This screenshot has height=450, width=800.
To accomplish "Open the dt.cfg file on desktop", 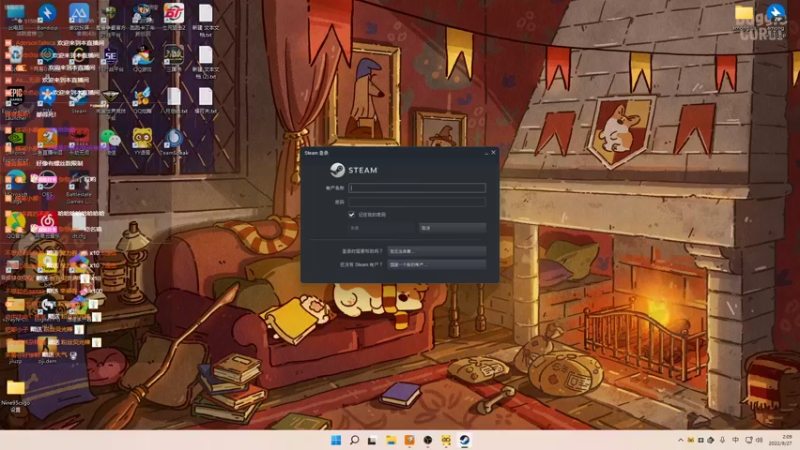I will coord(79,226).
